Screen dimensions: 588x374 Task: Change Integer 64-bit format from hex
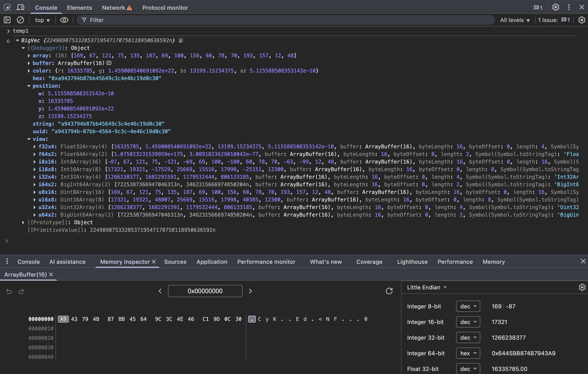468,353
